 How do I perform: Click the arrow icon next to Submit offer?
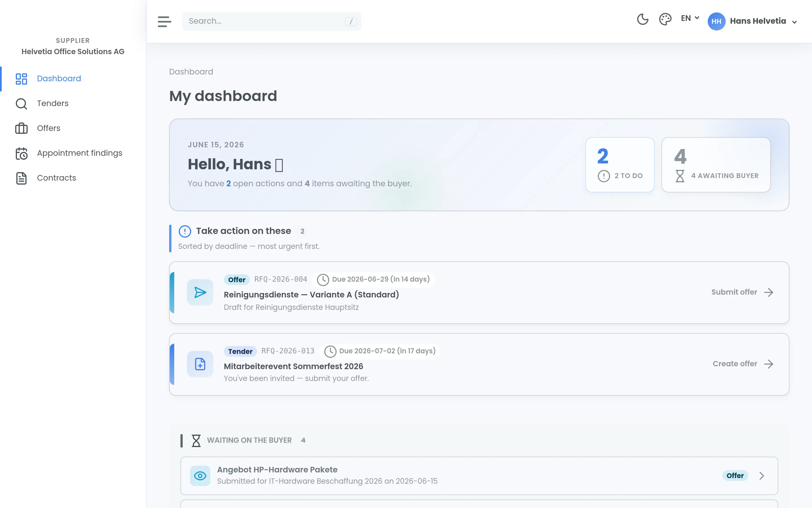(768, 292)
